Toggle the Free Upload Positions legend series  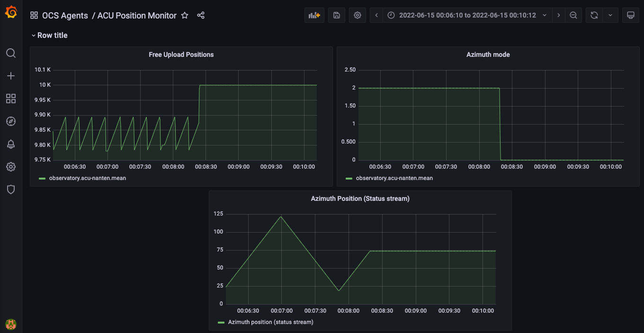[x=87, y=178]
